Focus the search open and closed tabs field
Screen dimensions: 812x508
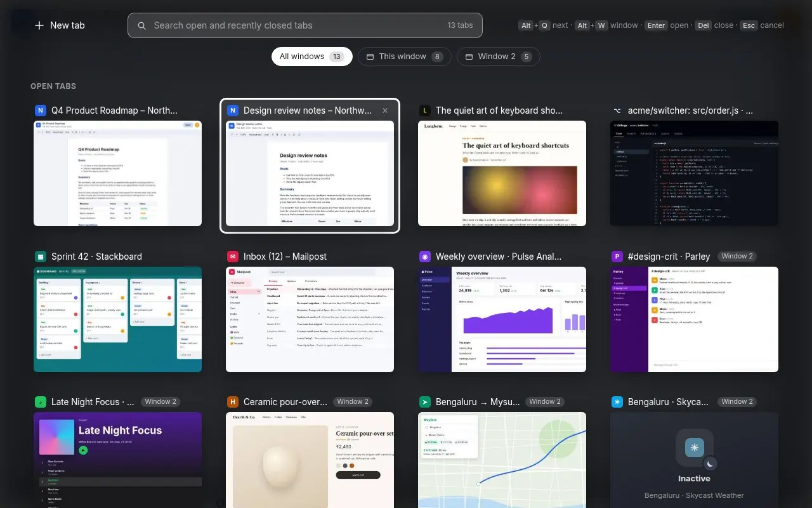pos(305,25)
